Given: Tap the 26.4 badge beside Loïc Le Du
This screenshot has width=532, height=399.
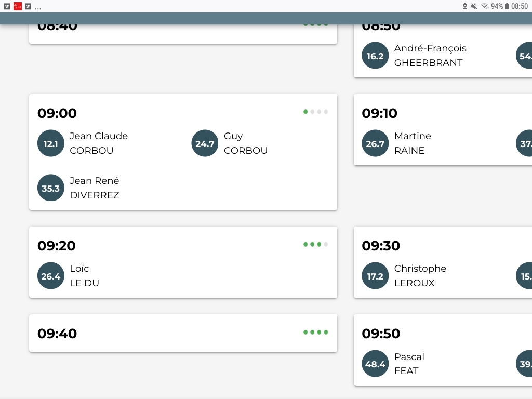Looking at the screenshot, I should pyautogui.click(x=50, y=276).
